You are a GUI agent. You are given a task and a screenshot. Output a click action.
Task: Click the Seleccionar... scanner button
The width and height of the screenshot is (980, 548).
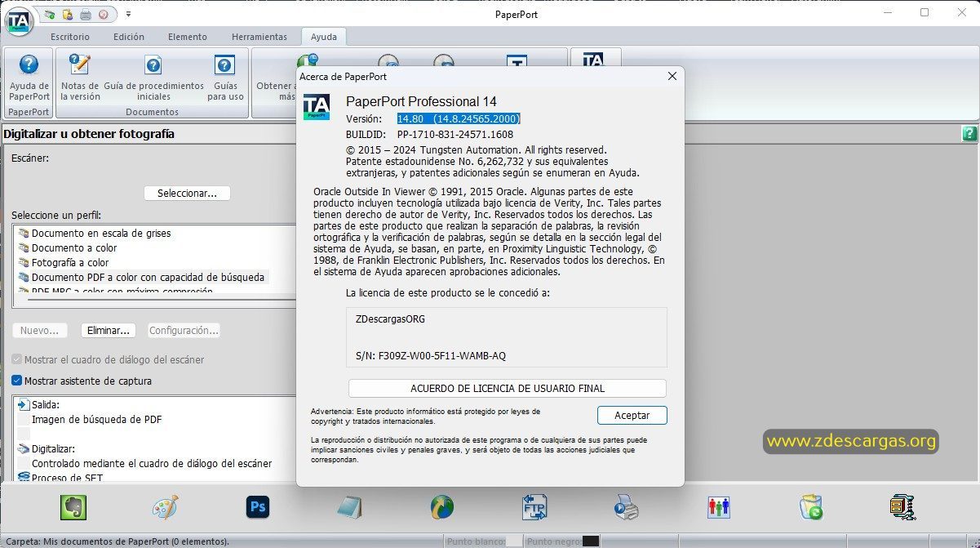coord(188,194)
